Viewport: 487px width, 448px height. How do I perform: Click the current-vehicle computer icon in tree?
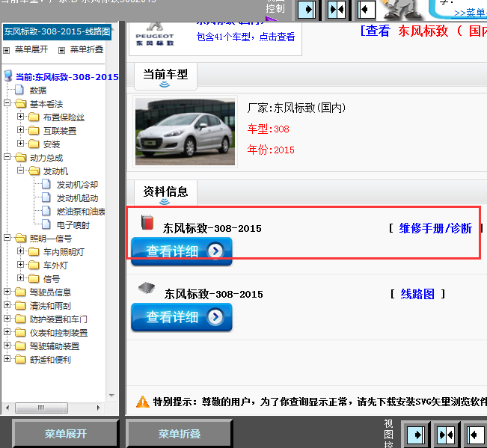click(x=7, y=76)
